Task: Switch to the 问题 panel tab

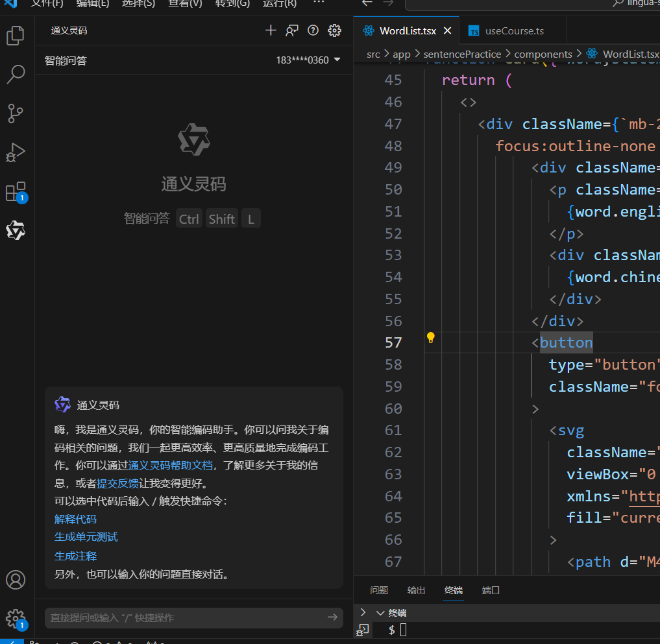Action: tap(379, 590)
